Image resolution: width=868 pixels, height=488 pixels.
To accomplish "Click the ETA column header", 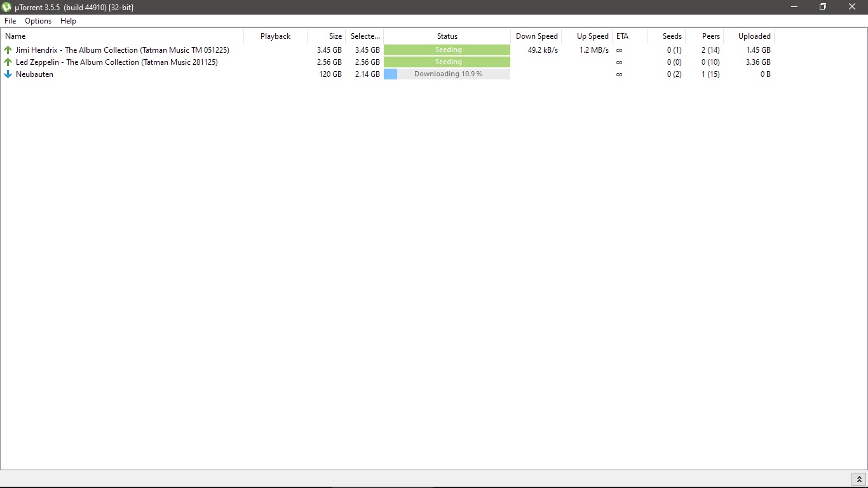I will (x=629, y=36).
